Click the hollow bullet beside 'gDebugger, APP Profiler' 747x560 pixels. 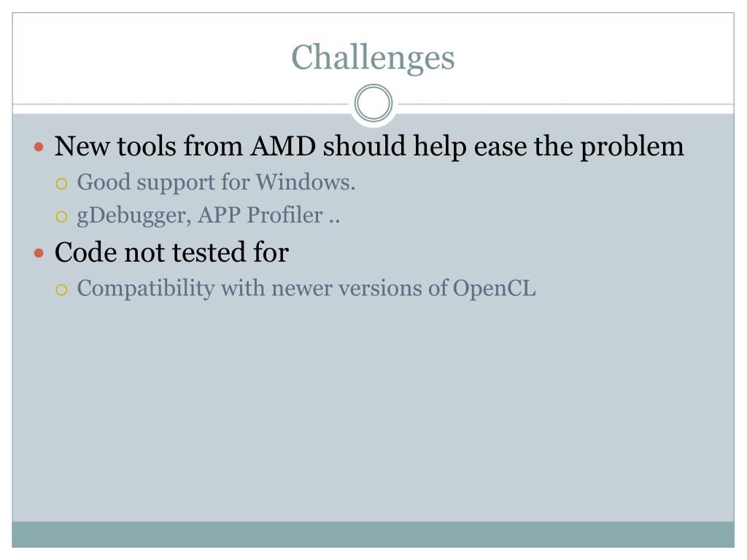click(61, 217)
